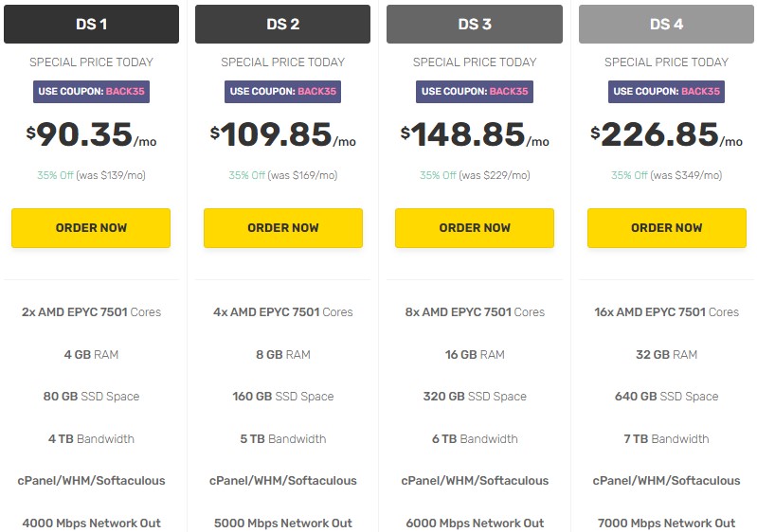Click the BACK35 coupon badge for DS 1

[91, 92]
